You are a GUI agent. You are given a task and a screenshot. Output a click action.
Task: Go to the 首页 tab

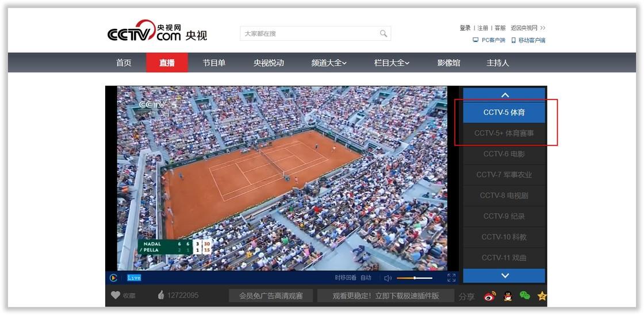(124, 63)
